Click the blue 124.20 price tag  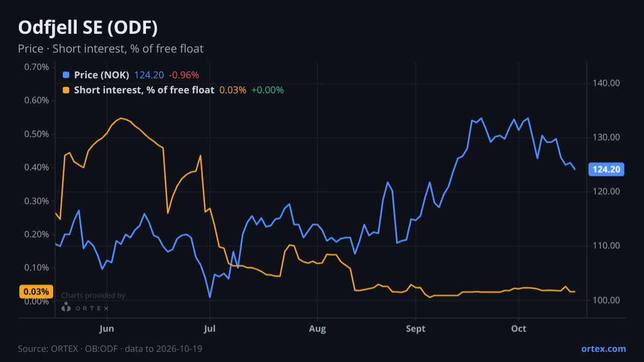(x=606, y=169)
